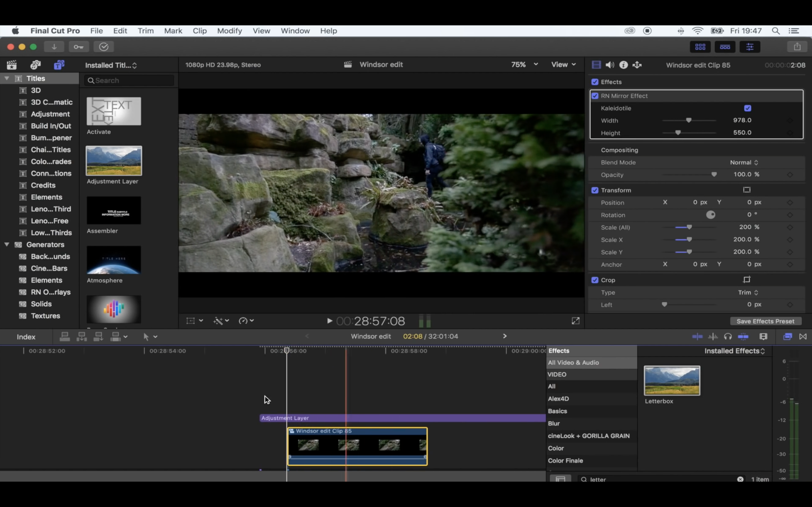Uncheck the Kaleidotile option
This screenshot has height=507, width=812.
pyautogui.click(x=747, y=108)
